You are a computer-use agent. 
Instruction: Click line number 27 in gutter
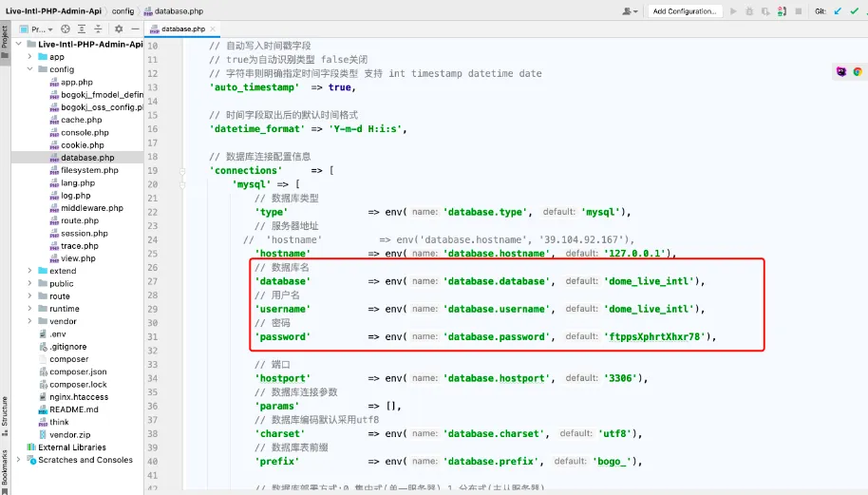(153, 281)
